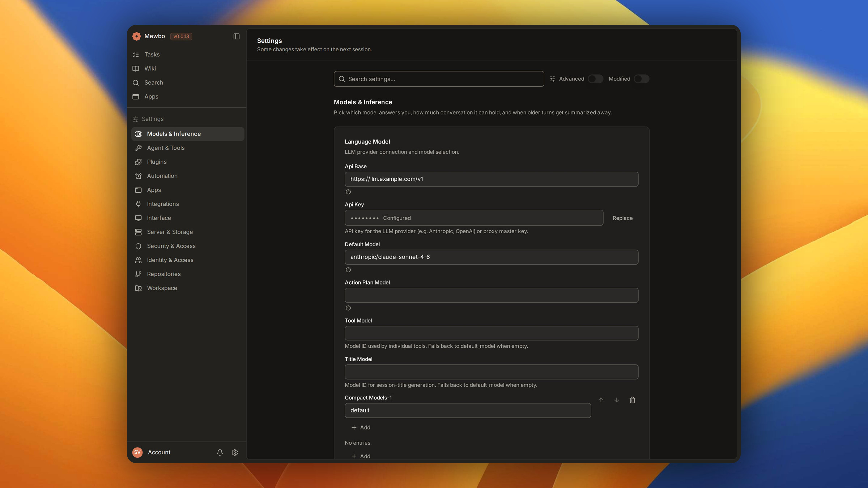Screen dimensions: 868x488
Task: Click the Repositories branch icon
Action: click(x=138, y=274)
